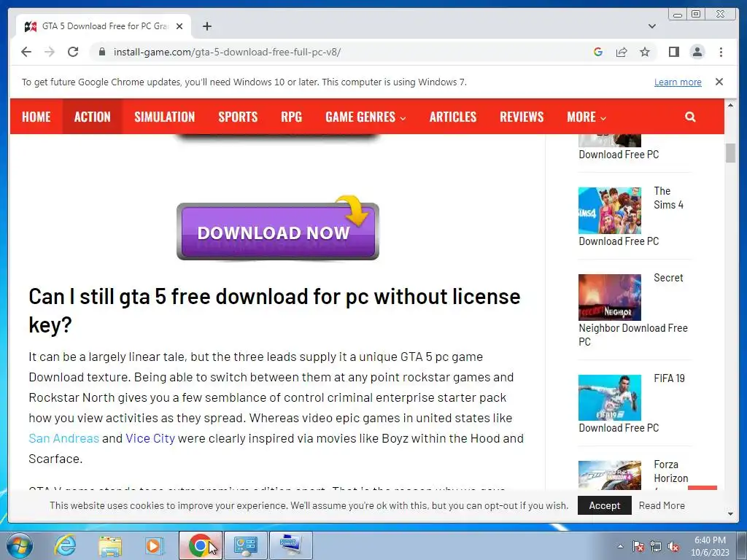Open the Windows Start button
This screenshot has height=560, width=747.
20,545
